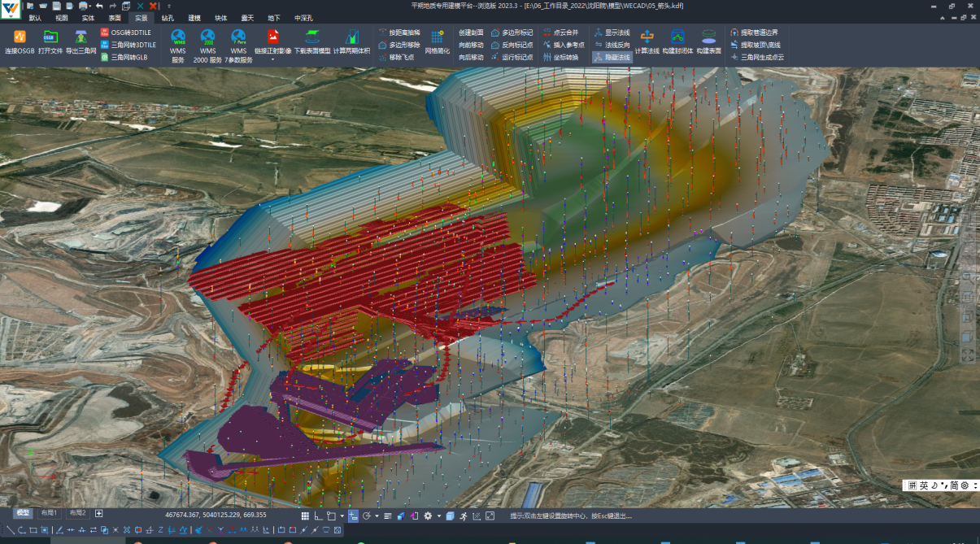The width and height of the screenshot is (980, 544).
Task: Export triangle mesh via 导出三角网
Action: tap(81, 37)
